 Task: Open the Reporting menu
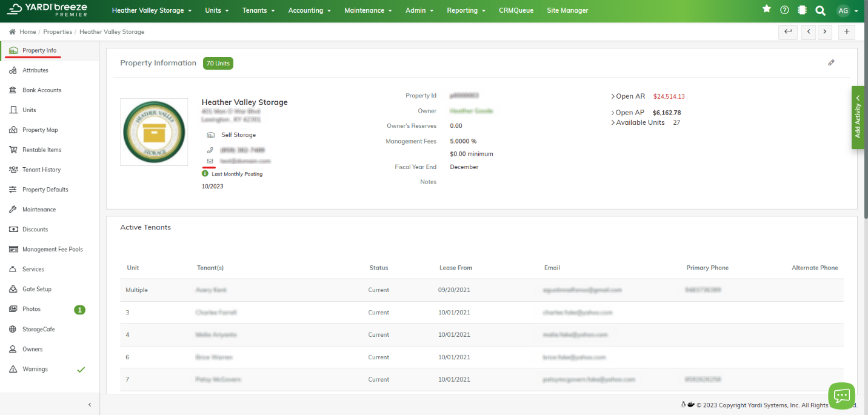[466, 10]
